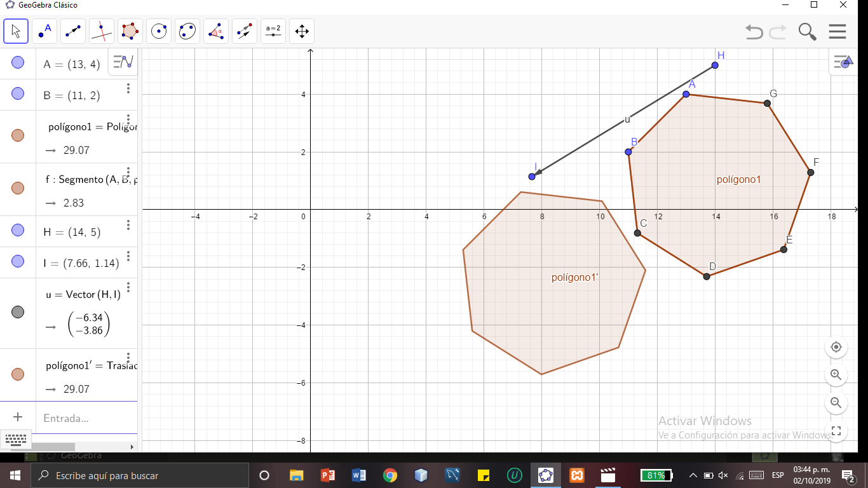Switch to the Algebra panel settings icon
This screenshot has width=868, height=488.
[x=122, y=62]
